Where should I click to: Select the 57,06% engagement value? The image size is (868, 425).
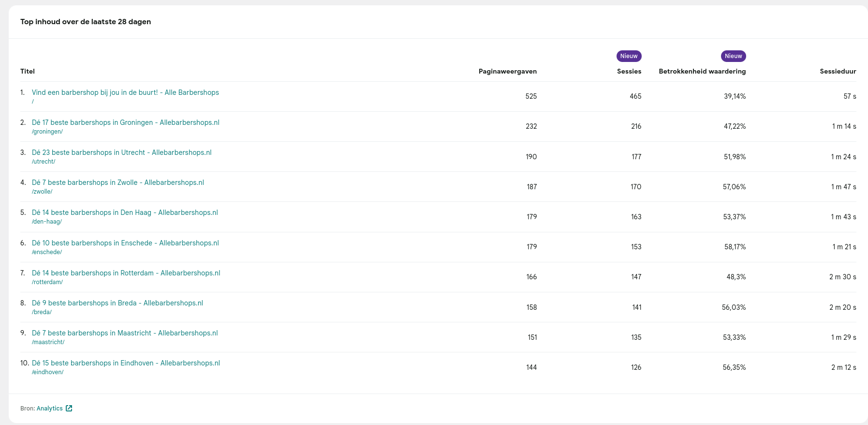pyautogui.click(x=734, y=187)
